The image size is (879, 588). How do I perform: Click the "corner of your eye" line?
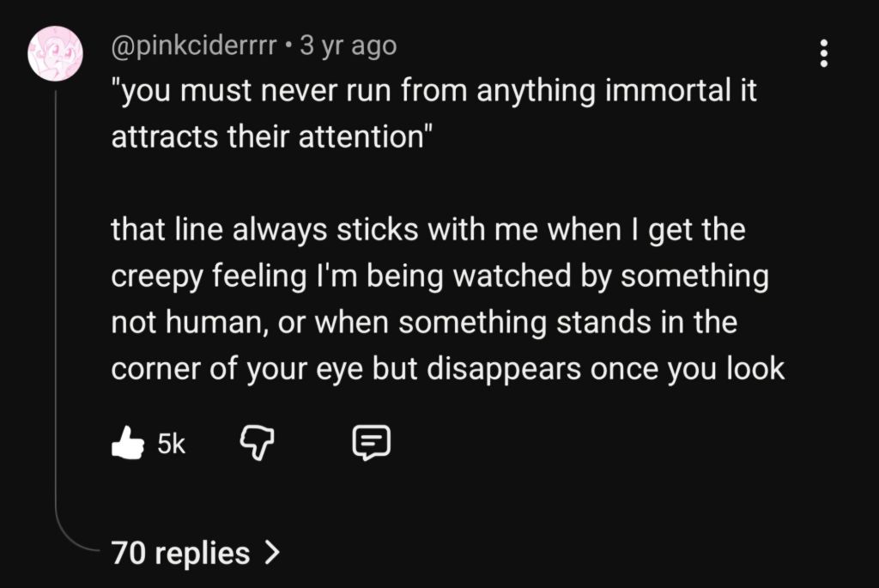pyautogui.click(x=447, y=369)
